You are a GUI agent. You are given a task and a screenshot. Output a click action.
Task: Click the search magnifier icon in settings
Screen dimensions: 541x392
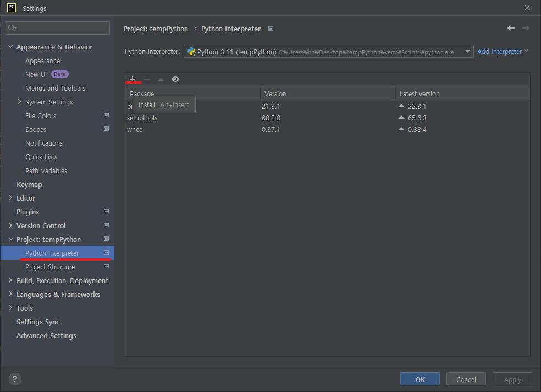(12, 28)
